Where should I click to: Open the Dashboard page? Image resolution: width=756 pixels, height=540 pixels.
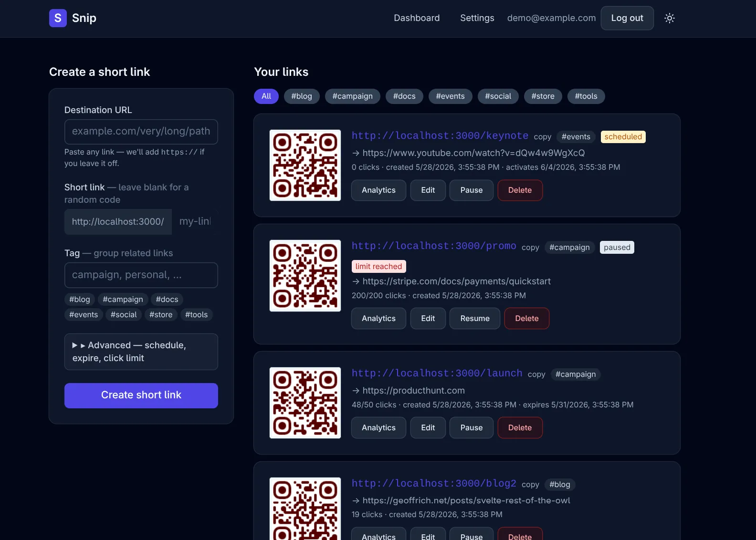pos(417,18)
